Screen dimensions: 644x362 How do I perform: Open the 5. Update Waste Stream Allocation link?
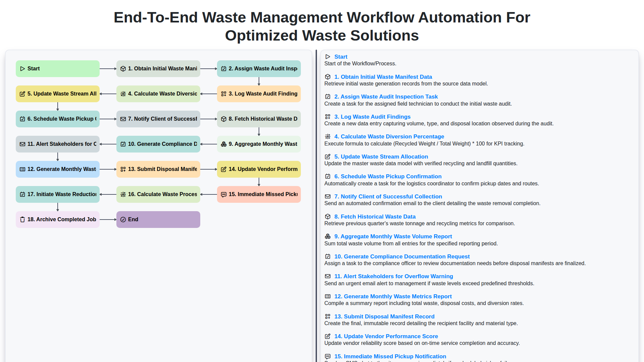(x=381, y=157)
